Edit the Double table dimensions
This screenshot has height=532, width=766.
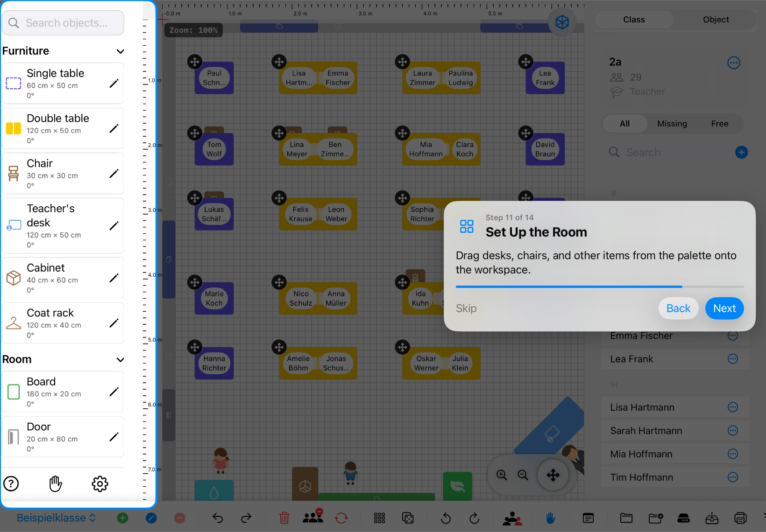coord(114,128)
